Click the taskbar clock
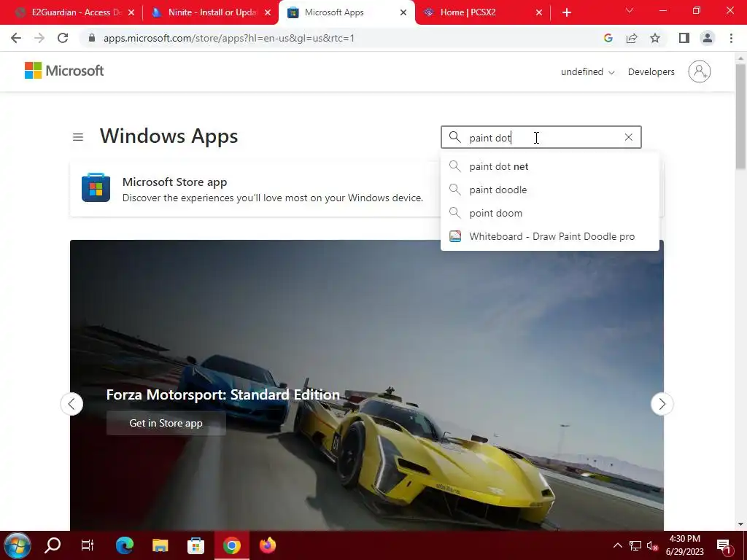Screen dimensions: 747x560 coord(684,545)
